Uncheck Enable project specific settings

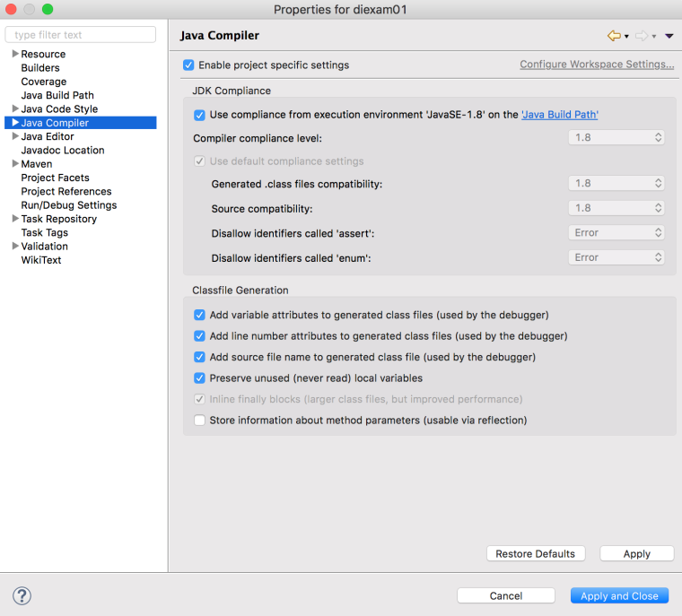(x=188, y=65)
